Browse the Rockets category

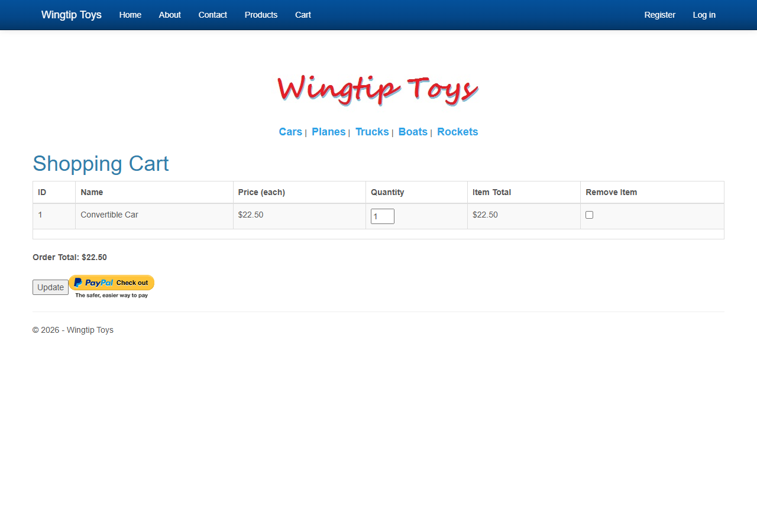(x=458, y=132)
